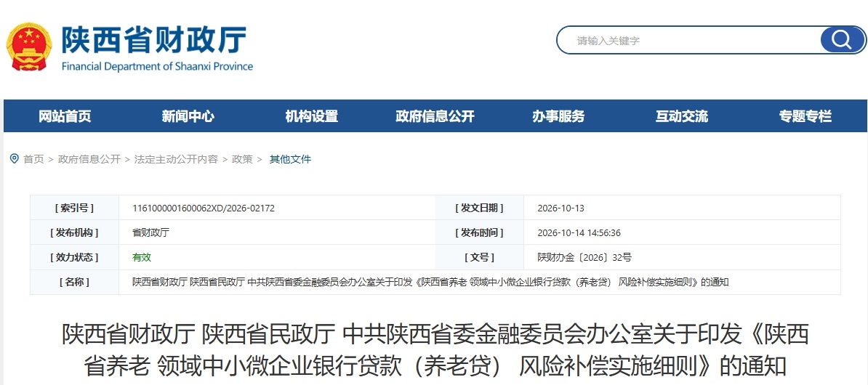
Task: Click the 文号 label cell
Action: tap(479, 257)
